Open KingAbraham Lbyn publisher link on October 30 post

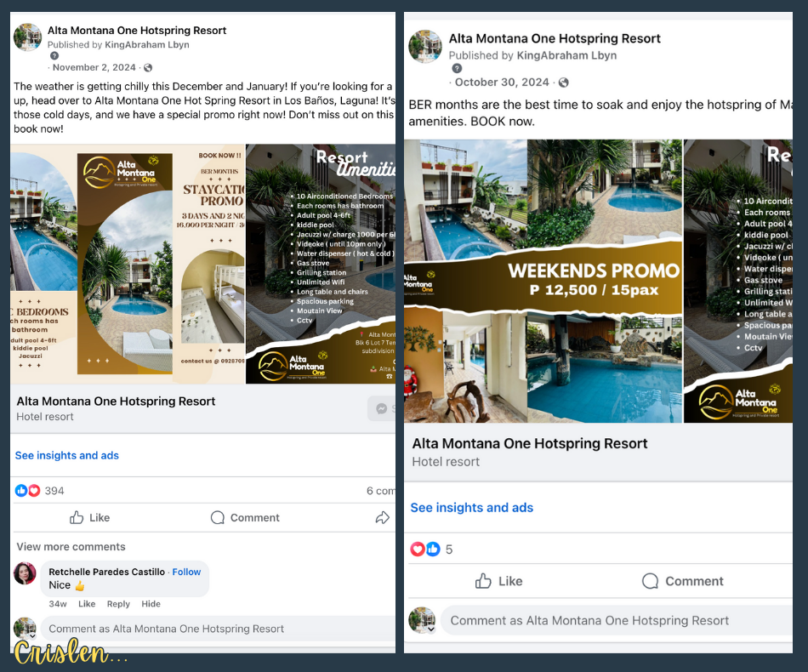pos(566,55)
